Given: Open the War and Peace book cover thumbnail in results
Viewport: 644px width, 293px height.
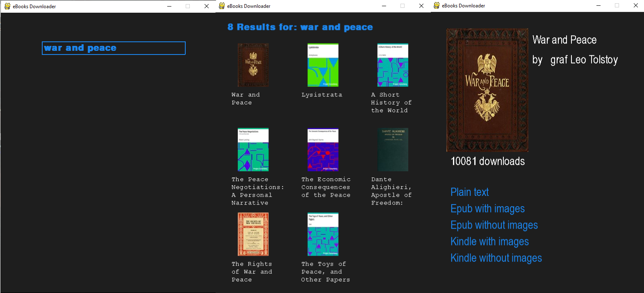Looking at the screenshot, I should (x=253, y=65).
